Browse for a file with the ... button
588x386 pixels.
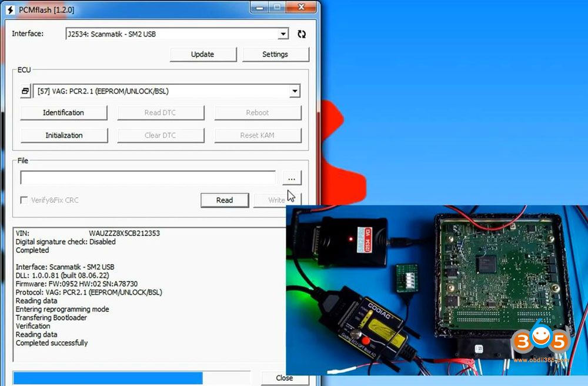[x=292, y=178]
